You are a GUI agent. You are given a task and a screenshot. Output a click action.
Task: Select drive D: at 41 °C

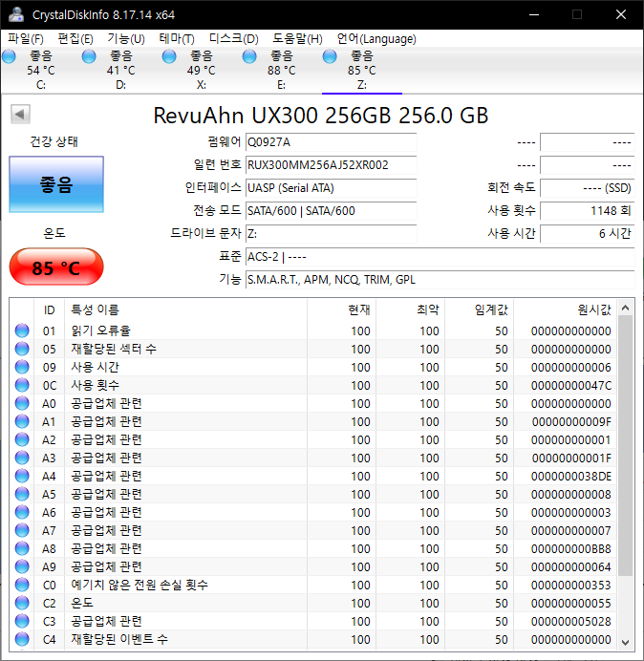tap(120, 70)
